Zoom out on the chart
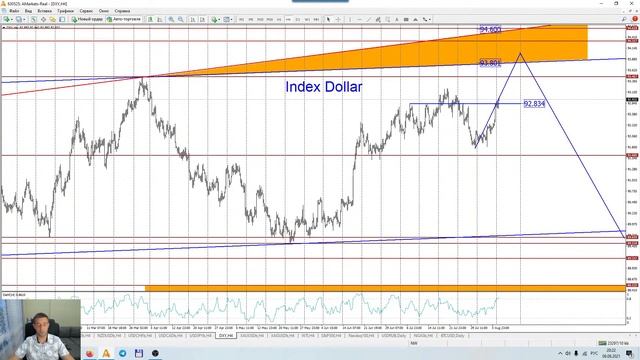640x360 pixels. pos(180,19)
